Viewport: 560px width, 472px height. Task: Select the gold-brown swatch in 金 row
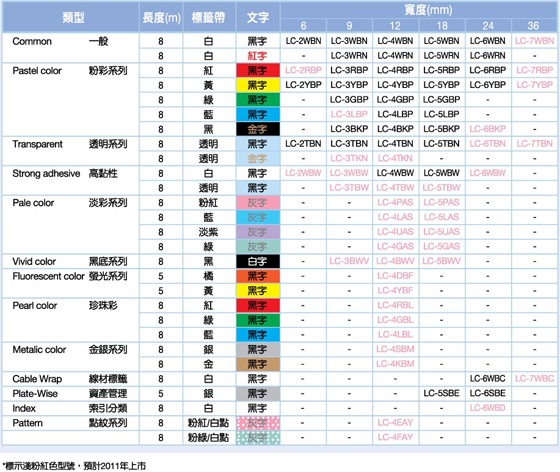point(258,364)
